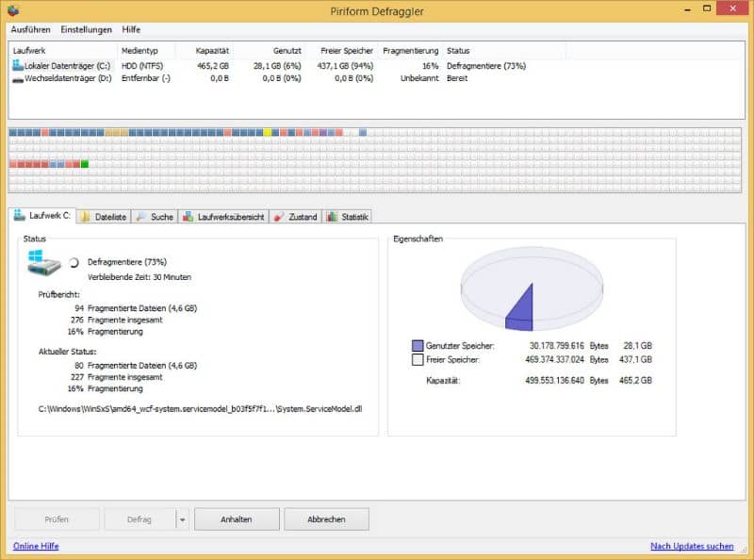Click the Anhalten button

237,519
